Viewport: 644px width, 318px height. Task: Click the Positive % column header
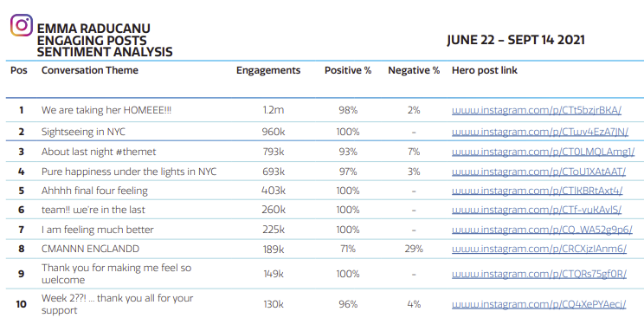(x=348, y=70)
